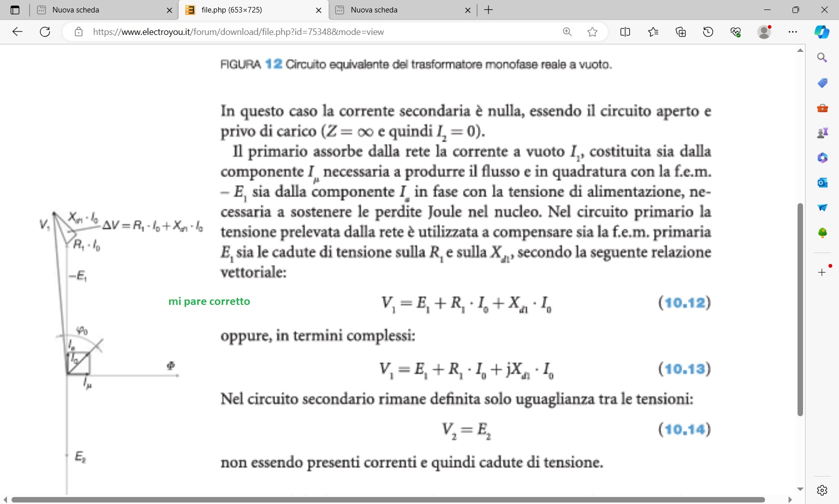Open the zoom magnifier in address bar
The height and width of the screenshot is (504, 839).
567,32
